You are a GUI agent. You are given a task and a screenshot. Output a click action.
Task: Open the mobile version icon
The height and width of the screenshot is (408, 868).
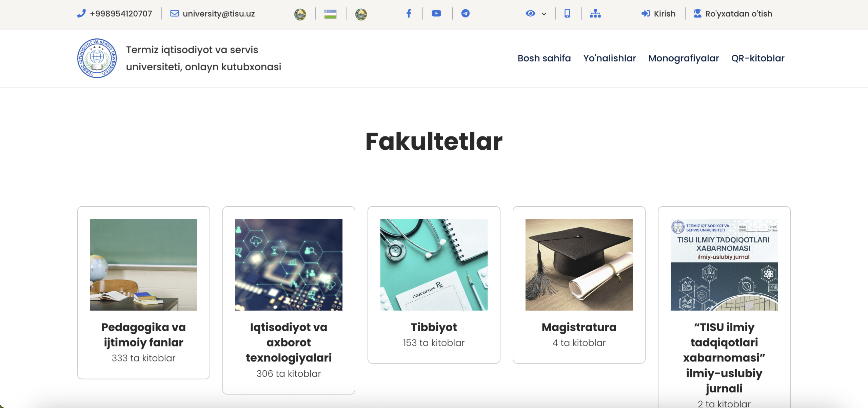click(x=567, y=14)
